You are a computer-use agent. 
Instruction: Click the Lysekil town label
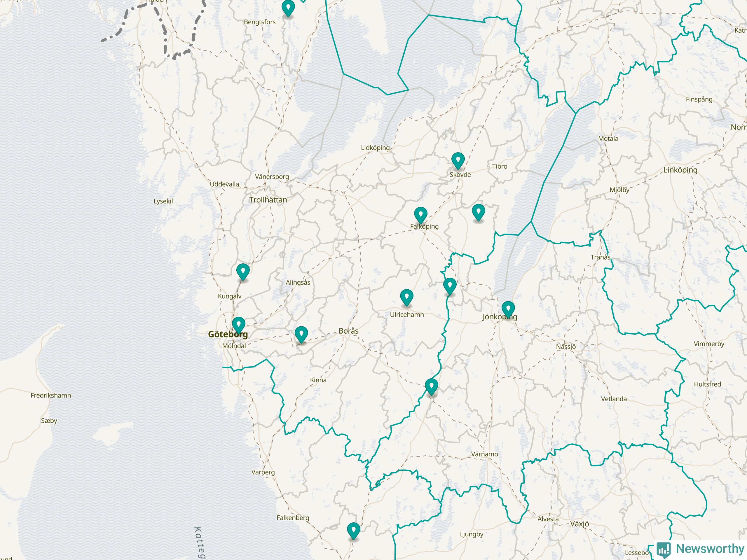tap(163, 201)
